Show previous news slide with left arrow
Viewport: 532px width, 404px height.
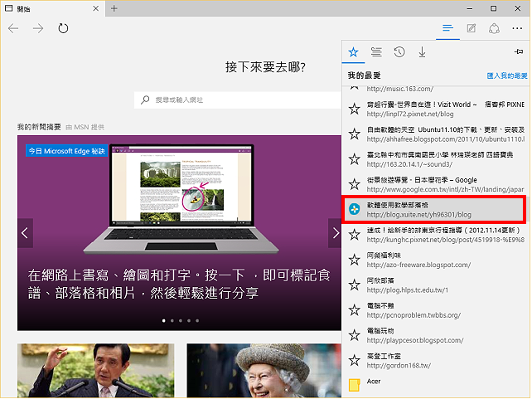pyautogui.click(x=25, y=233)
